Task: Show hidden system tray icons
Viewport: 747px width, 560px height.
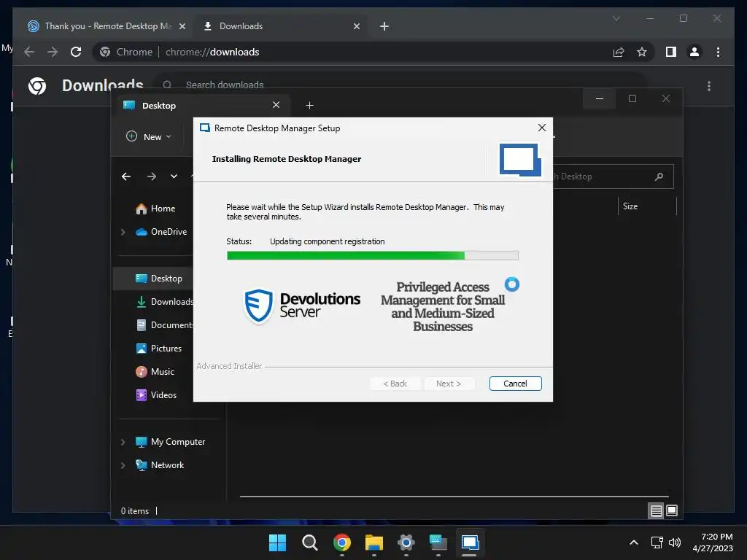Action: [634, 542]
